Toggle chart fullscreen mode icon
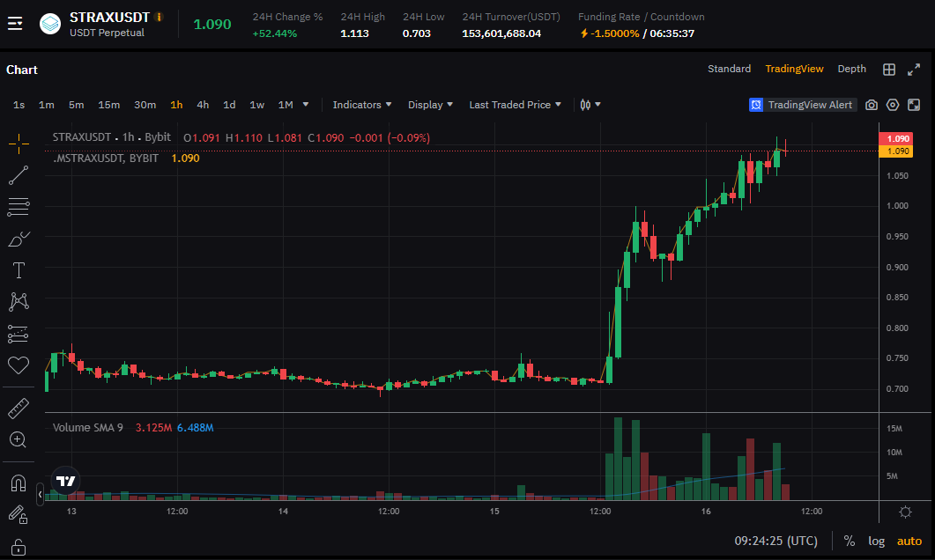935x560 pixels. 914,105
